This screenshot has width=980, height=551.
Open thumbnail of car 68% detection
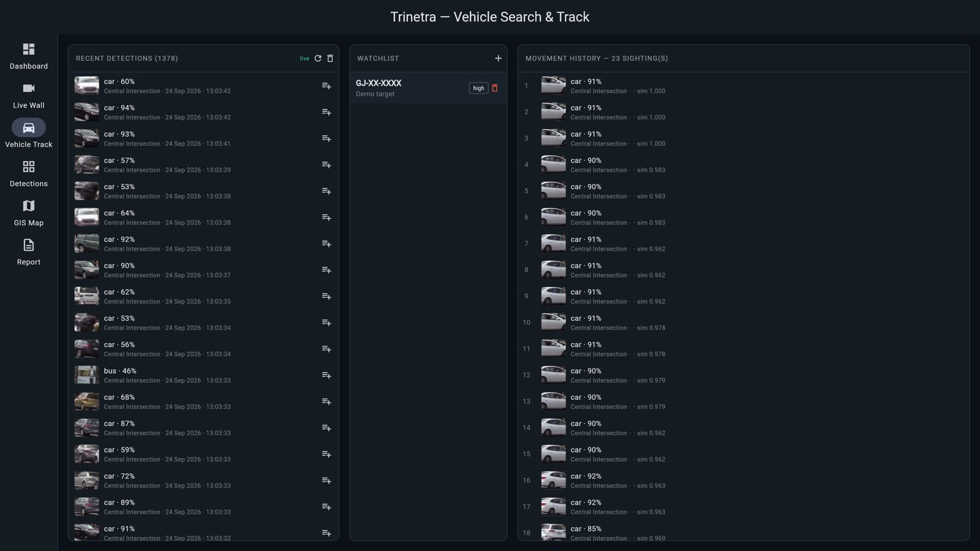click(86, 401)
